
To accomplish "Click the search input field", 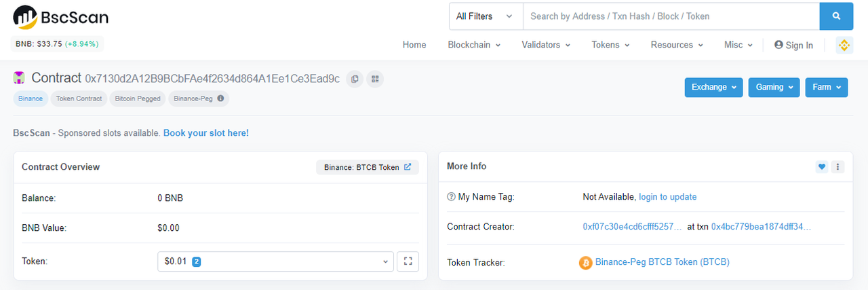I will pyautogui.click(x=671, y=16).
